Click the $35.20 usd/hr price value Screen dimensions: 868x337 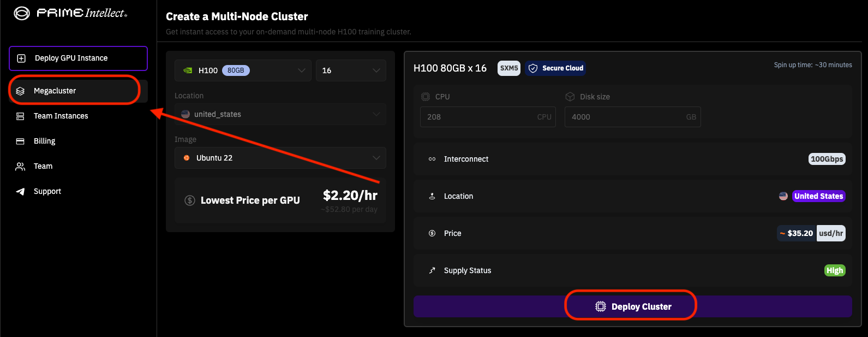coord(811,233)
